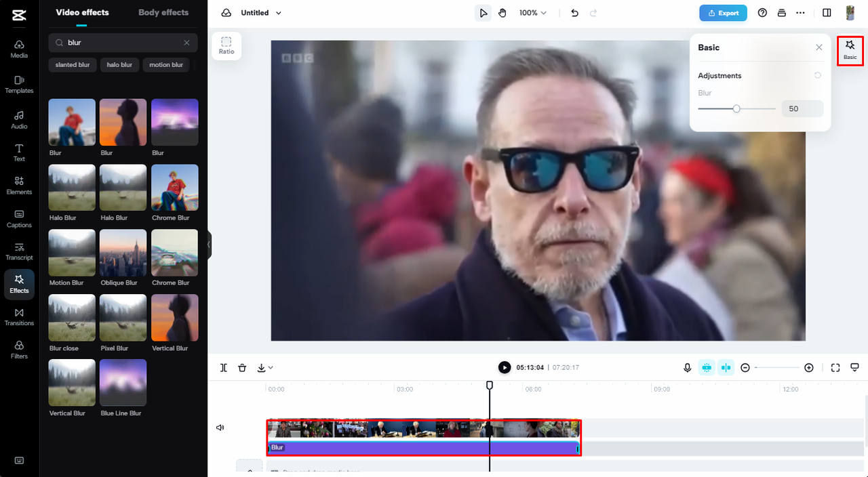868x477 pixels.
Task: Click the microphone record icon
Action: (x=688, y=368)
